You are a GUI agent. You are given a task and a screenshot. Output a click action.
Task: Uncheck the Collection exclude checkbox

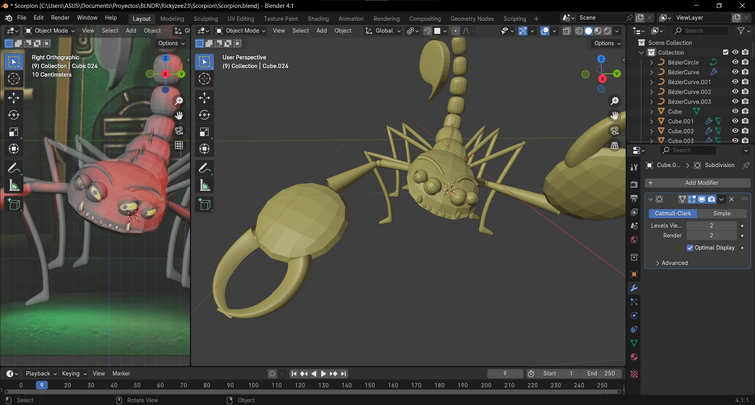(726, 52)
